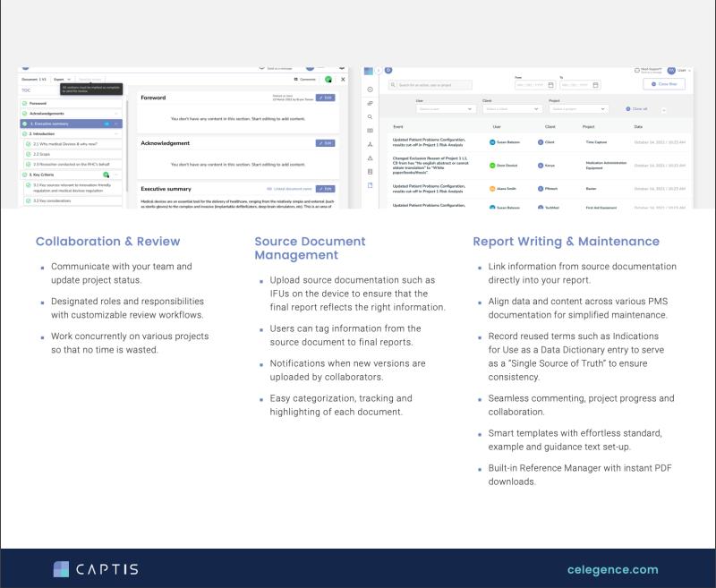
Task: Click the first circular icon in left sidebar
Action: click(x=370, y=89)
